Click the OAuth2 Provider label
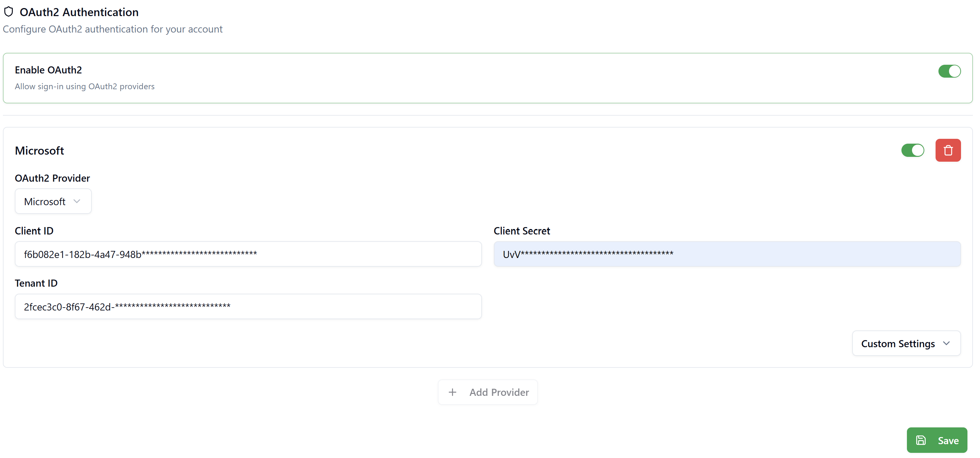Image resolution: width=980 pixels, height=458 pixels. point(52,178)
